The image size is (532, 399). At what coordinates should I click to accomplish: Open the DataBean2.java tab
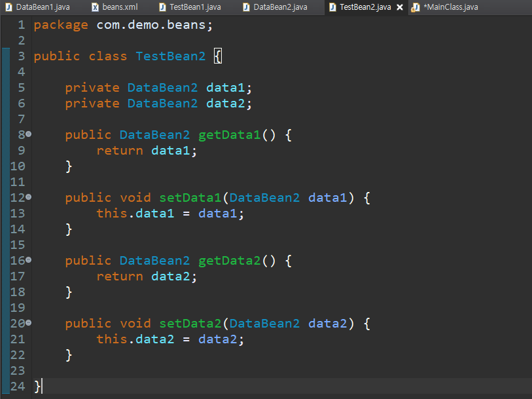click(276, 7)
